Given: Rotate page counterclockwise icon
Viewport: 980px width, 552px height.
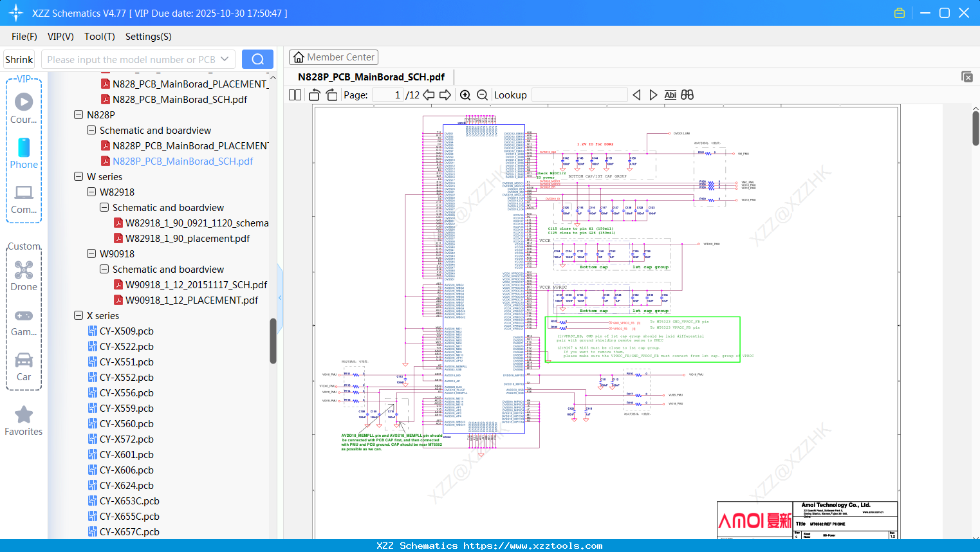Looking at the screenshot, I should tap(315, 95).
